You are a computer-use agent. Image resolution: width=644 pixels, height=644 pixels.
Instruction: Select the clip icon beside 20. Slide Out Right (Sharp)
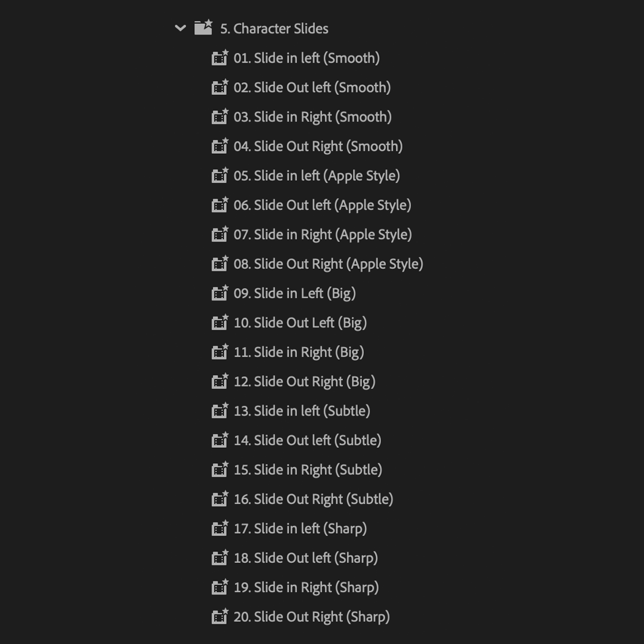(220, 616)
